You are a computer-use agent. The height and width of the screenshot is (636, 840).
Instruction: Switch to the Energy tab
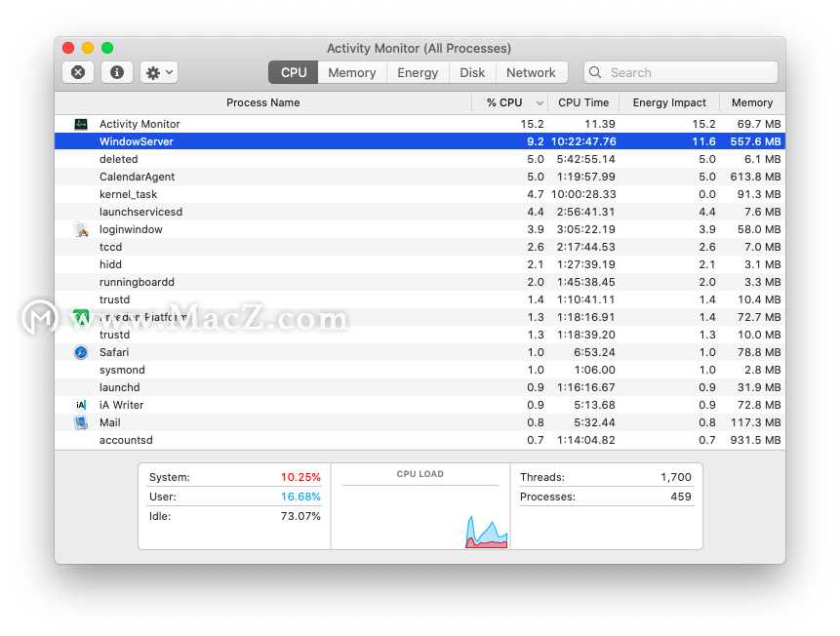coord(418,72)
